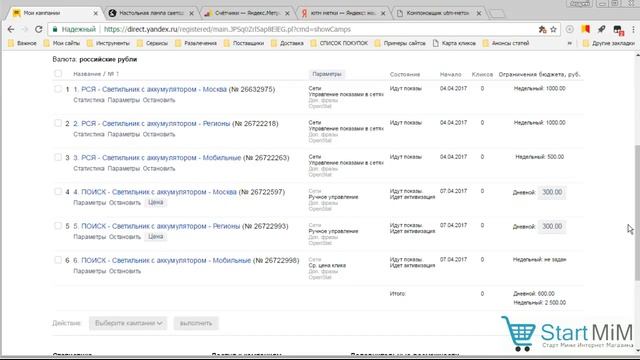The image size is (640, 360).
Task: Click Недельный: 500.00 budget of campaign 3
Action: tap(539, 157)
